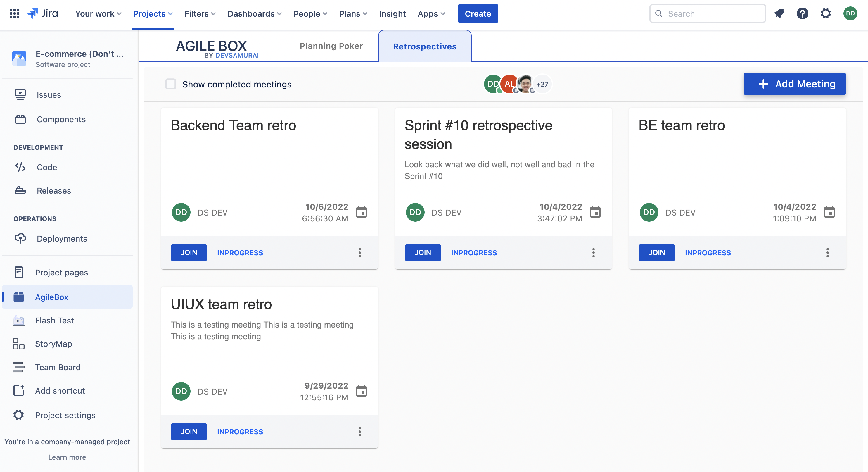
Task: Open calendar icon on Backend Team retro
Action: [362, 212]
